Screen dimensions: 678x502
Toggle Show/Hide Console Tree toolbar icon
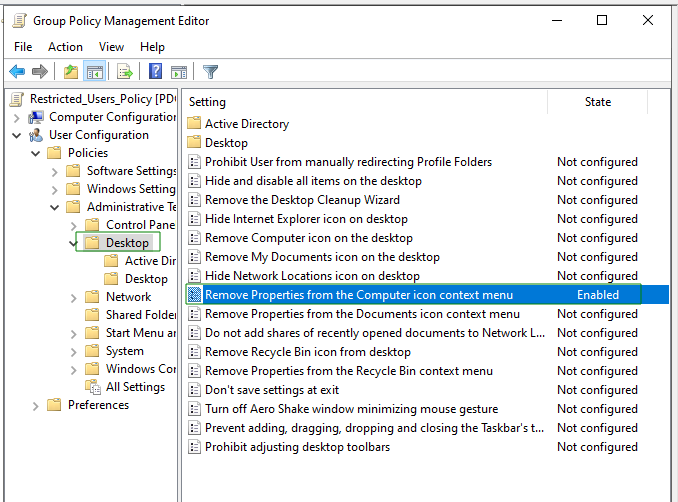[95, 71]
